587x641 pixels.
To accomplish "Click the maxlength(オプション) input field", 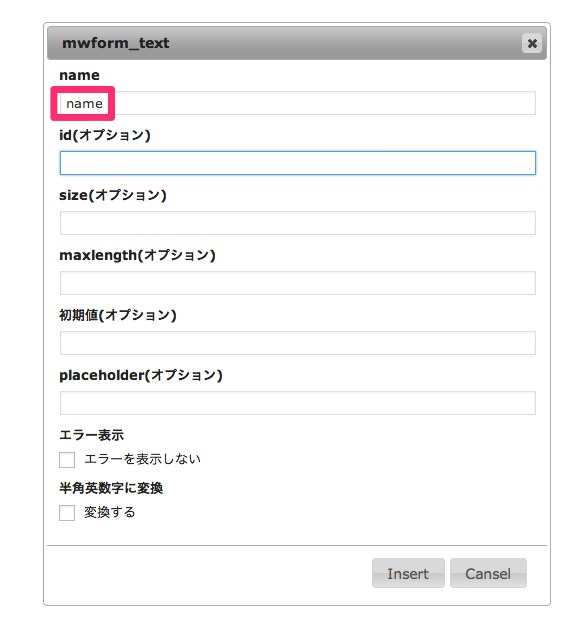I will [298, 283].
